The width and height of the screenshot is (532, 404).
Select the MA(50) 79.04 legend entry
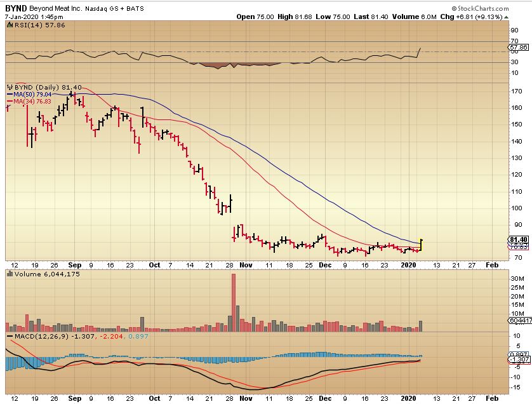click(x=32, y=95)
